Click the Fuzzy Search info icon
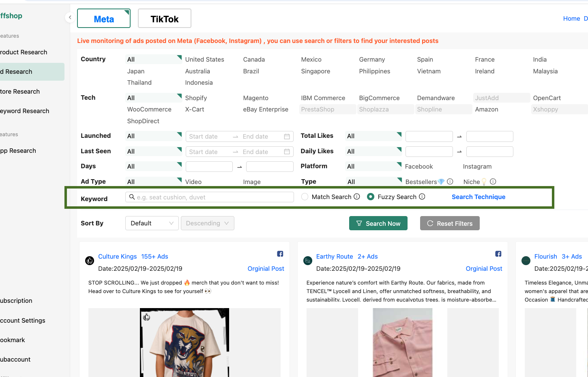 click(x=422, y=197)
